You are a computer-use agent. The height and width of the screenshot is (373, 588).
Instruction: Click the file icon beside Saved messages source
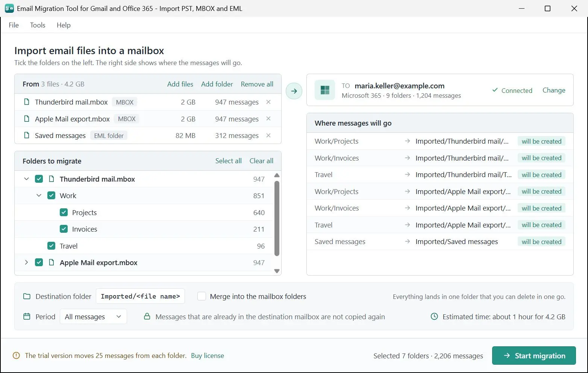pos(27,135)
